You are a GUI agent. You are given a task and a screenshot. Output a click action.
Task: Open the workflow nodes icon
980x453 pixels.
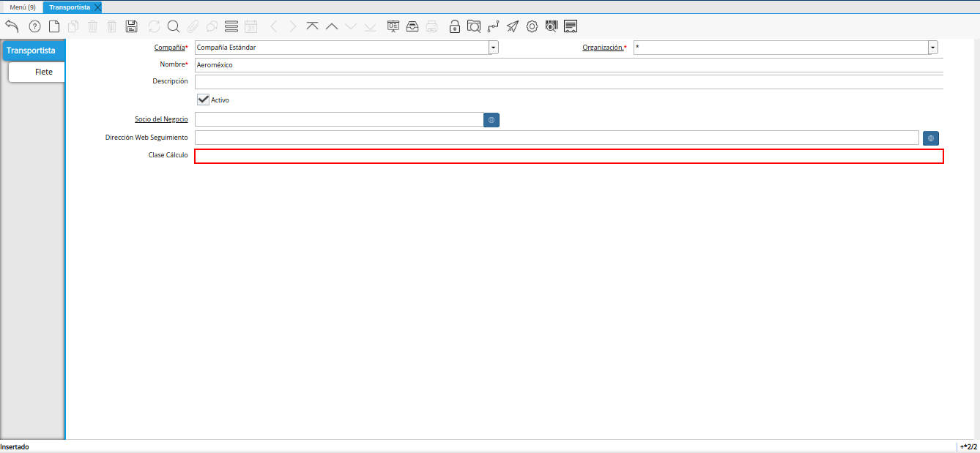[x=493, y=26]
